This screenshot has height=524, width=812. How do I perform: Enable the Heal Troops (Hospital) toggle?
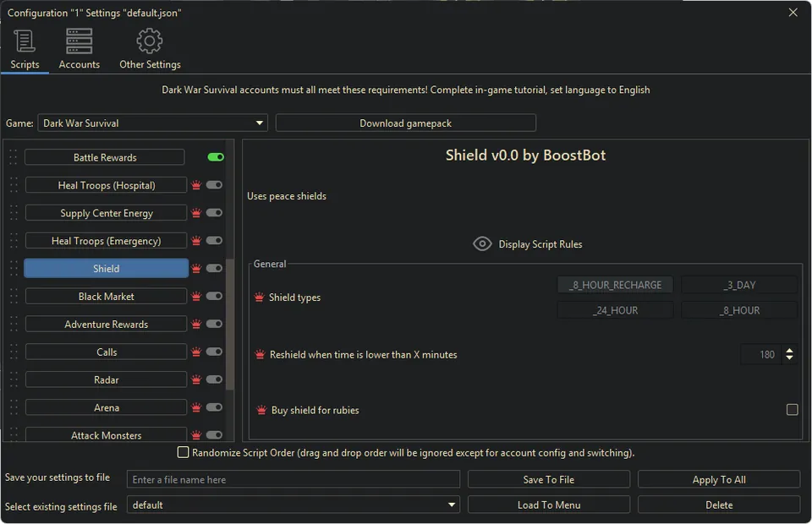[x=214, y=184]
